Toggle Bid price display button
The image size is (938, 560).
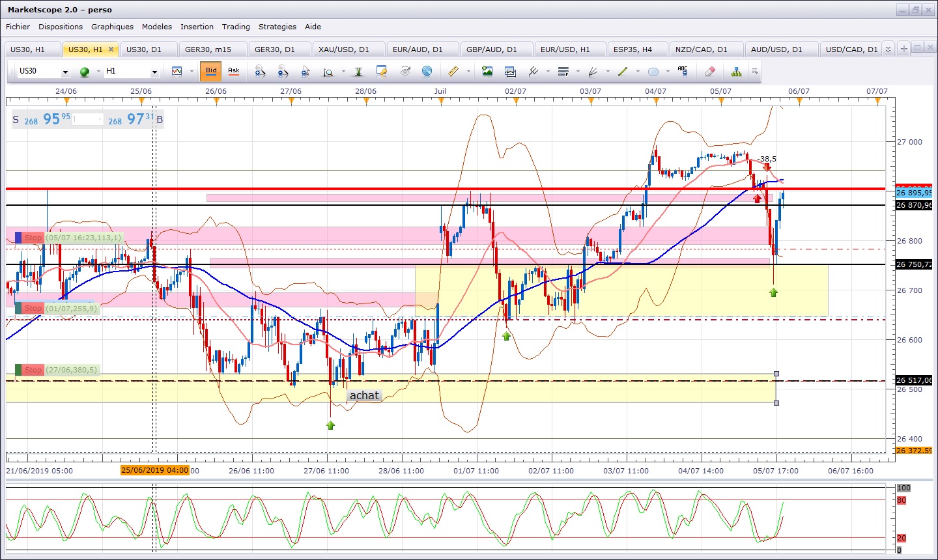(211, 71)
